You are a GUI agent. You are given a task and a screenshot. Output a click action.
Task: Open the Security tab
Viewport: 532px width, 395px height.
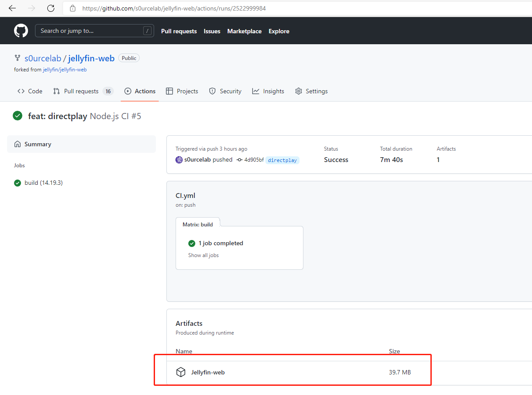[x=225, y=91]
